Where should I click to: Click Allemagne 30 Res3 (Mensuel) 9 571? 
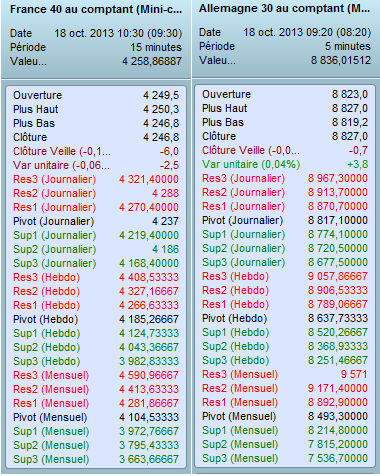coord(285,374)
